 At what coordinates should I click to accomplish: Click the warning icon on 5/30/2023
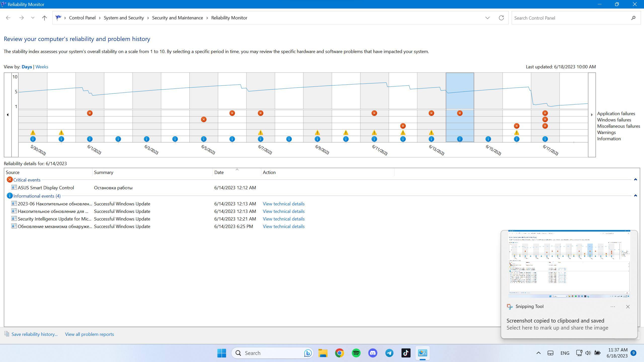(x=33, y=132)
